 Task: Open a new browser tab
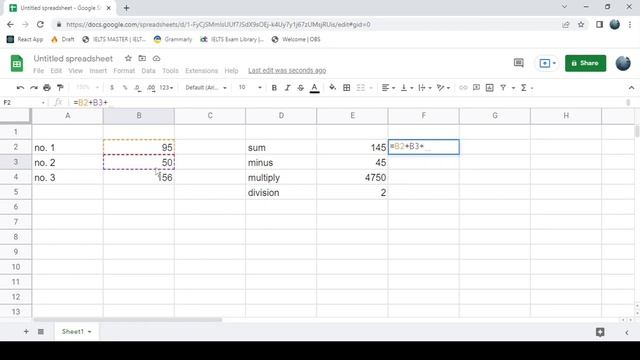[x=127, y=8]
